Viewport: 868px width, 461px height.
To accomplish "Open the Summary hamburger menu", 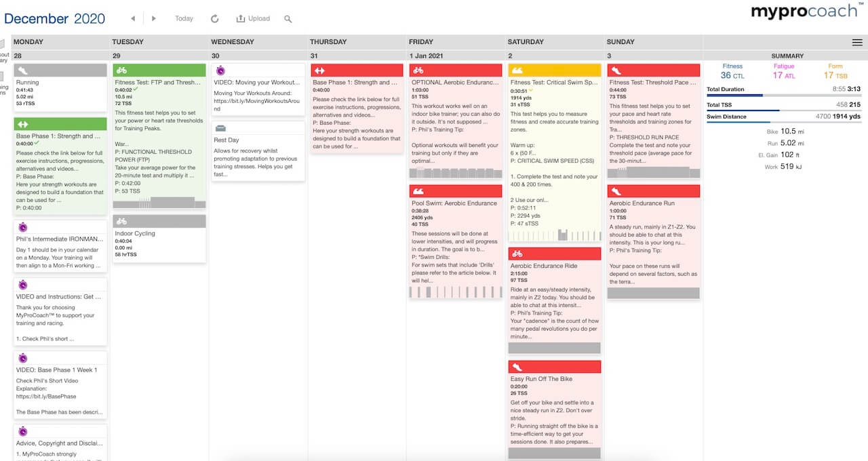I will tap(857, 42).
